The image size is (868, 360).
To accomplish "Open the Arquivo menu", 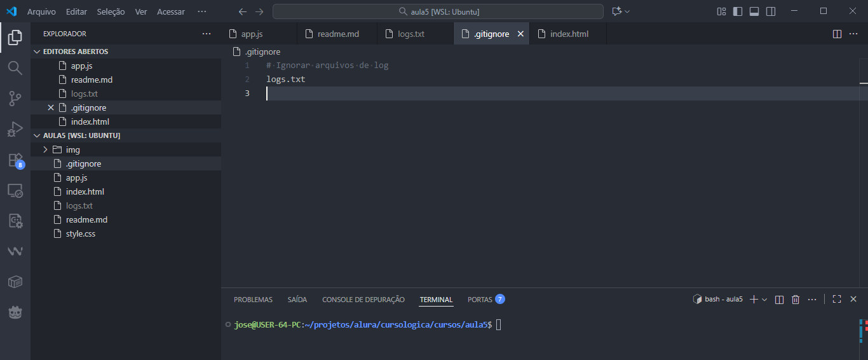I will click(41, 11).
